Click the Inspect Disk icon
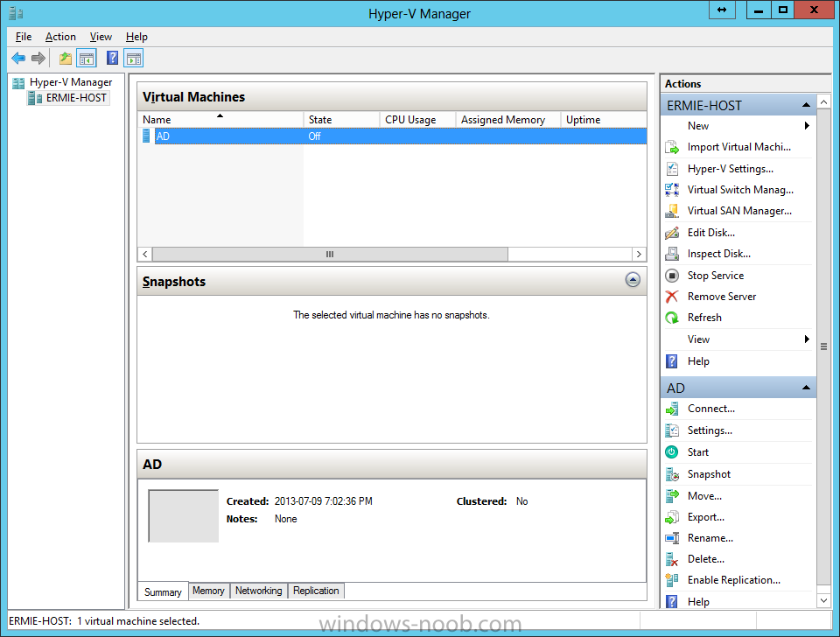The width and height of the screenshot is (840, 637). click(672, 254)
